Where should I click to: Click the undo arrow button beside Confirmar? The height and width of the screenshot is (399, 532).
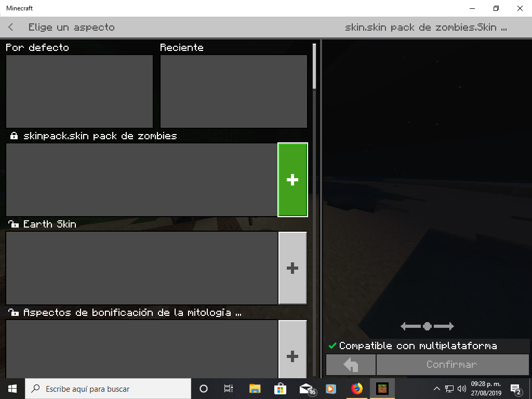pyautogui.click(x=351, y=364)
